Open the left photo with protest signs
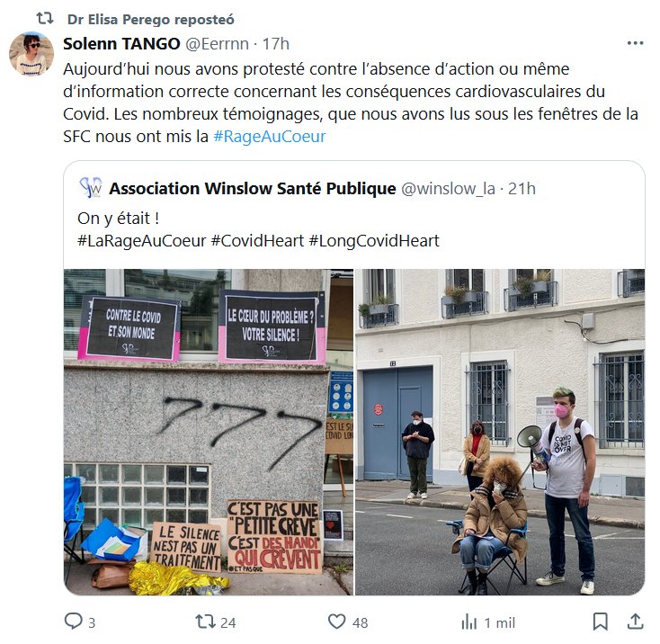660x644 pixels. (209, 432)
